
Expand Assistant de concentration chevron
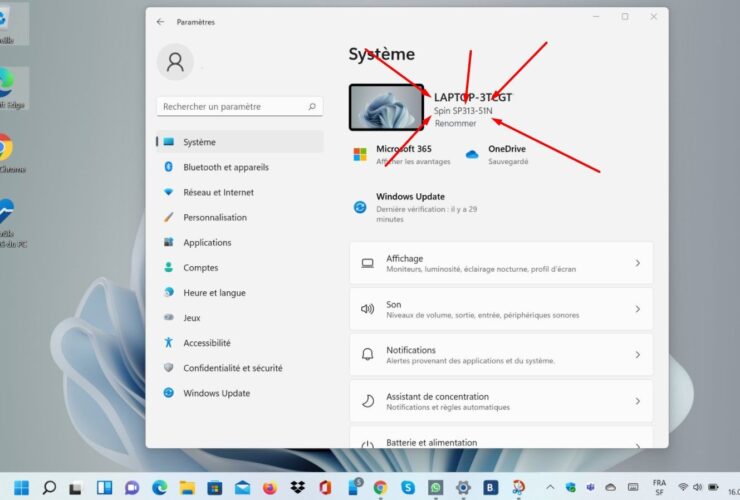click(x=638, y=401)
